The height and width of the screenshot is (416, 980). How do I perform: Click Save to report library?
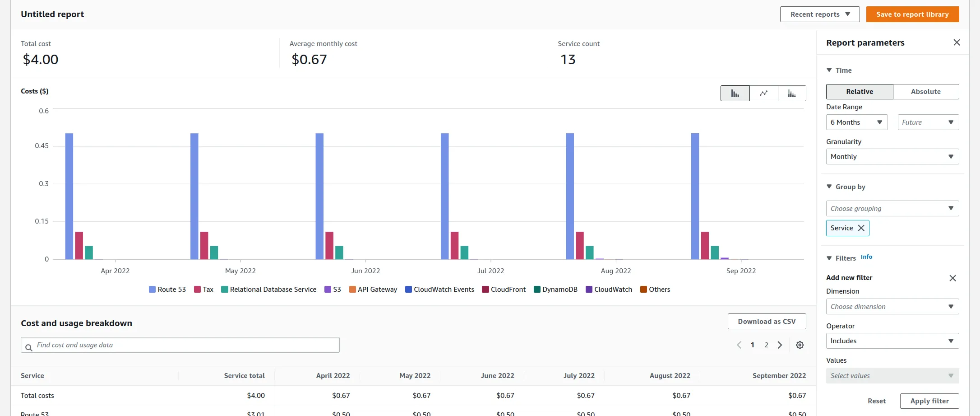click(912, 14)
